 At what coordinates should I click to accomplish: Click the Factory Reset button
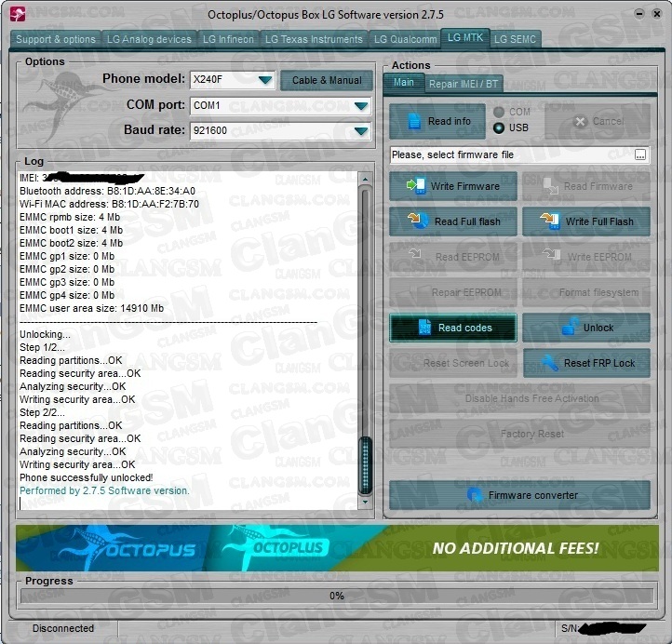(x=519, y=434)
